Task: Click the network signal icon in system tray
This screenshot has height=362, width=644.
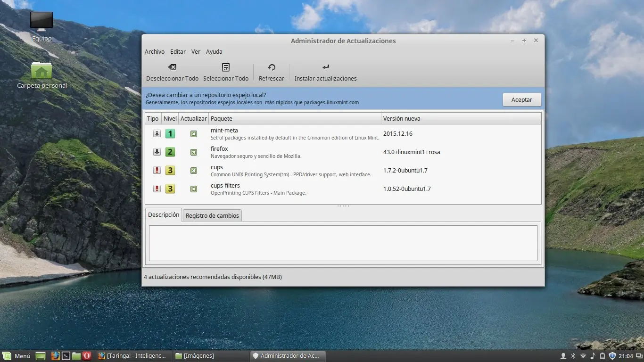Action: point(583,356)
